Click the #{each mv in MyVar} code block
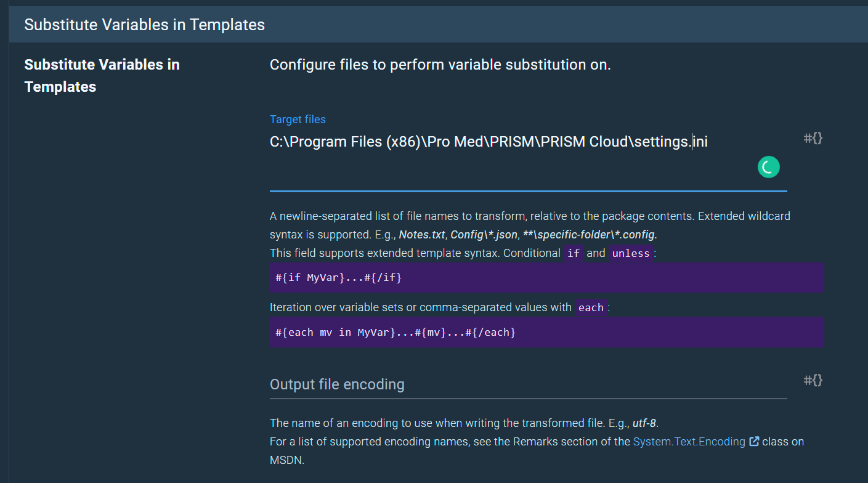 546,332
